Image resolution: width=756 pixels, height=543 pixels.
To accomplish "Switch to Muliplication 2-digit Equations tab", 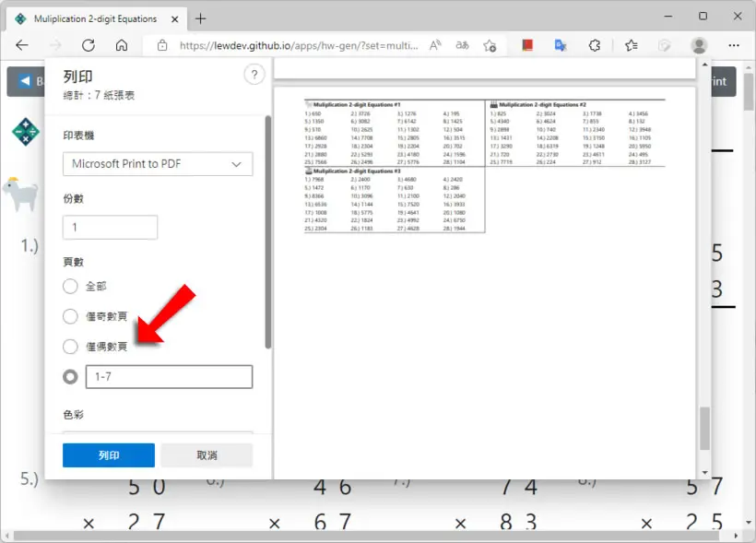I will (95, 18).
